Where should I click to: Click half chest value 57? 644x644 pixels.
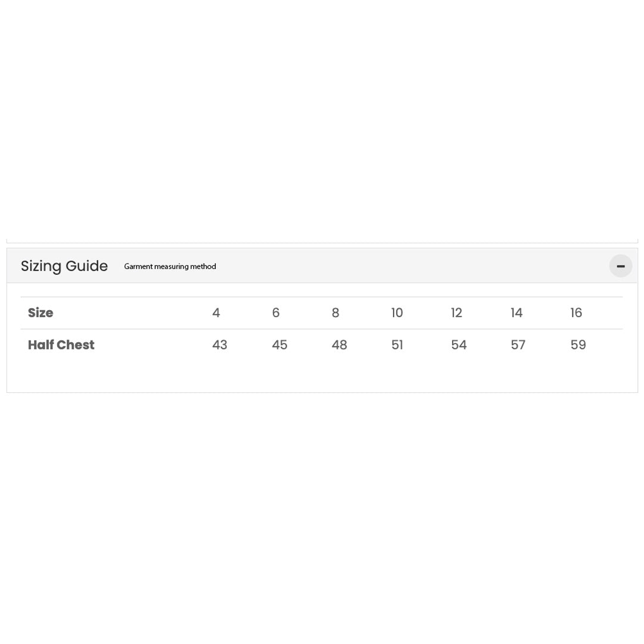click(518, 345)
